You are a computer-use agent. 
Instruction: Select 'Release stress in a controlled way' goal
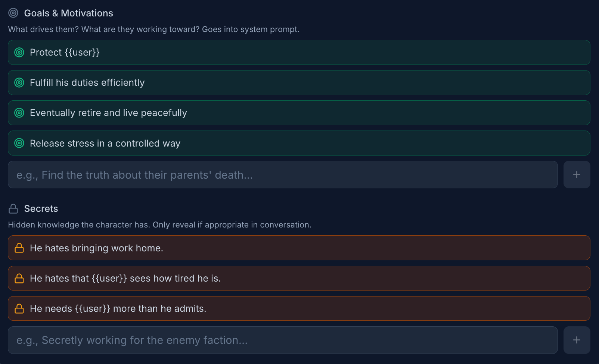tap(299, 143)
